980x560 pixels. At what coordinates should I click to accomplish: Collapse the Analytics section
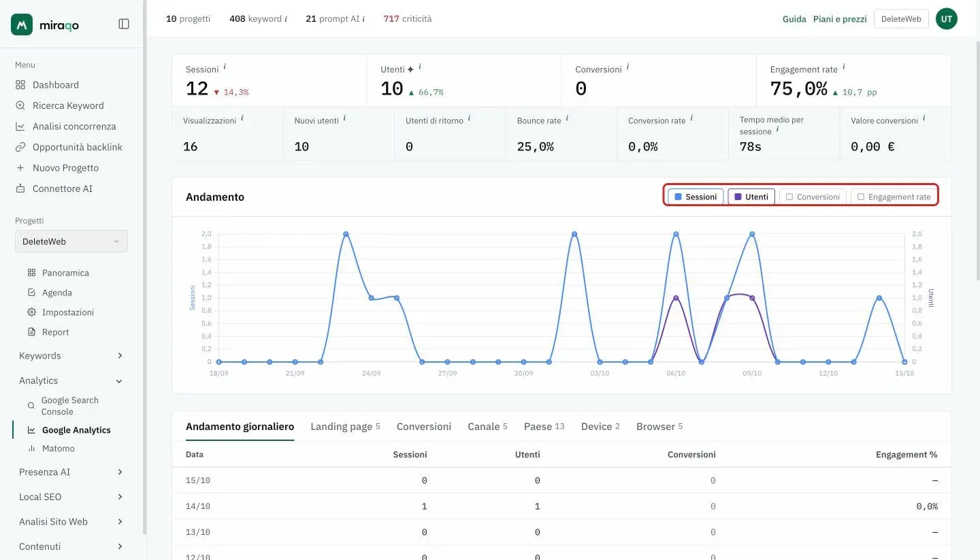tap(71, 381)
